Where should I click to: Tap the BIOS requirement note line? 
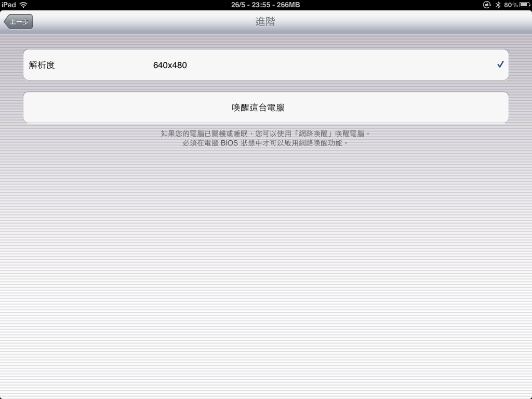click(x=265, y=143)
